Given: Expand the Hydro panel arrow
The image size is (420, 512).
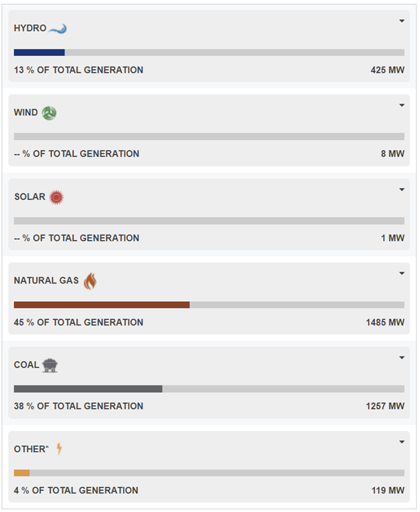Looking at the screenshot, I should [402, 21].
